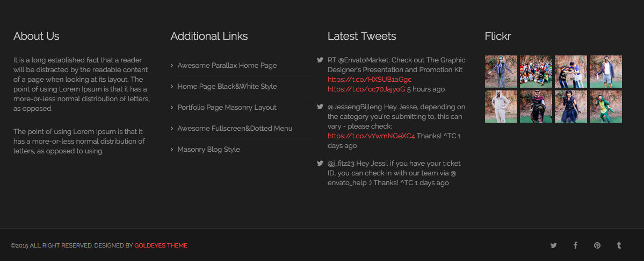
Task: Open Flickr photo of striped-suit costume
Action: pyautogui.click(x=501, y=72)
